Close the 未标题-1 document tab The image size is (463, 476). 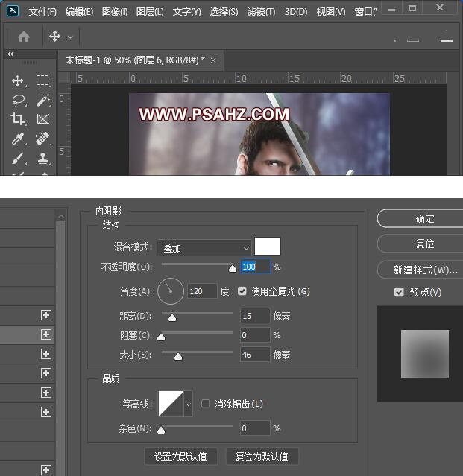(x=213, y=60)
